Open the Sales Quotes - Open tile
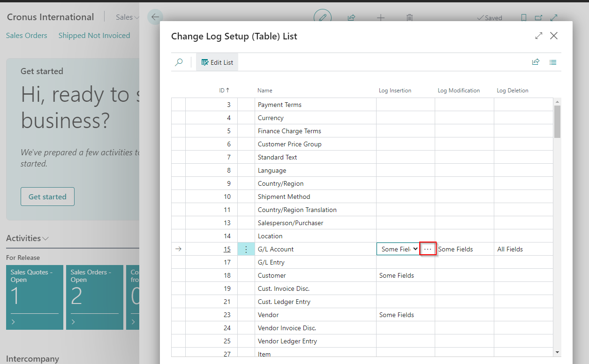This screenshot has width=589, height=364. [x=35, y=297]
